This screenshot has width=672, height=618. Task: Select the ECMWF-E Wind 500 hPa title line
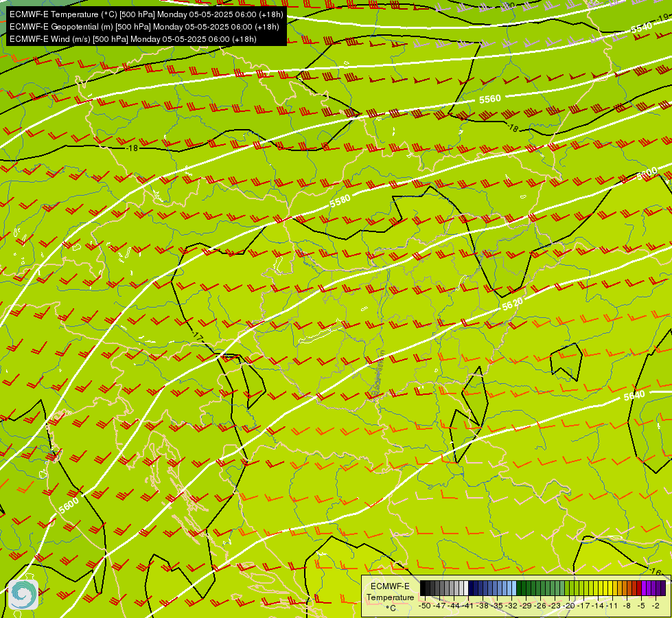point(133,39)
